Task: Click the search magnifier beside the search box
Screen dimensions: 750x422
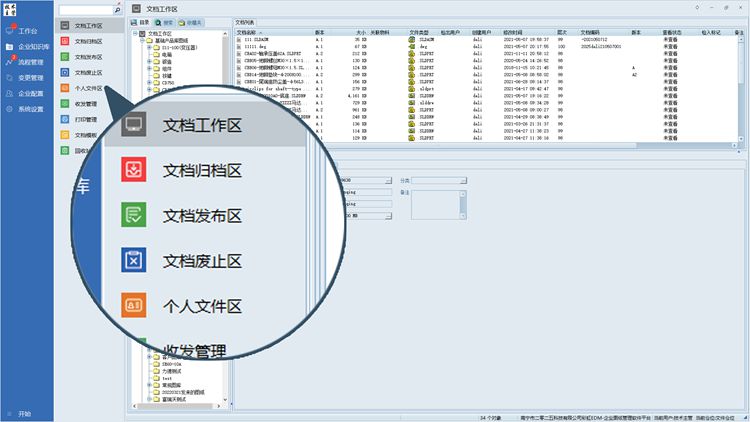Action: tap(117, 10)
